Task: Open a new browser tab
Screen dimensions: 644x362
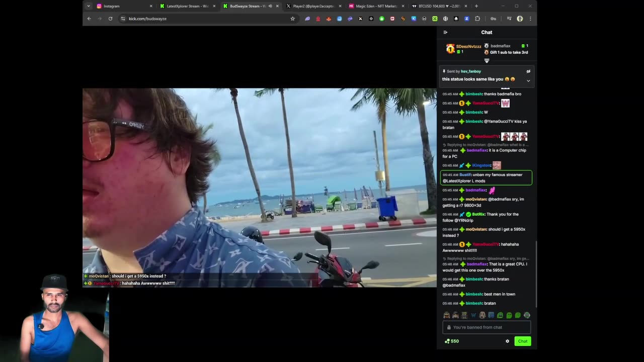Action: (476, 6)
